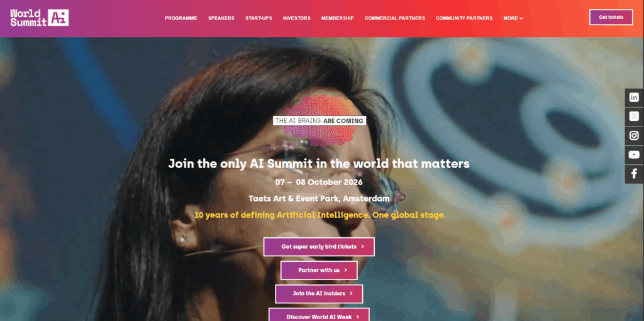Image resolution: width=644 pixels, height=321 pixels.
Task: Visit COMMERCIAL PARTNERS page
Action: (x=395, y=18)
